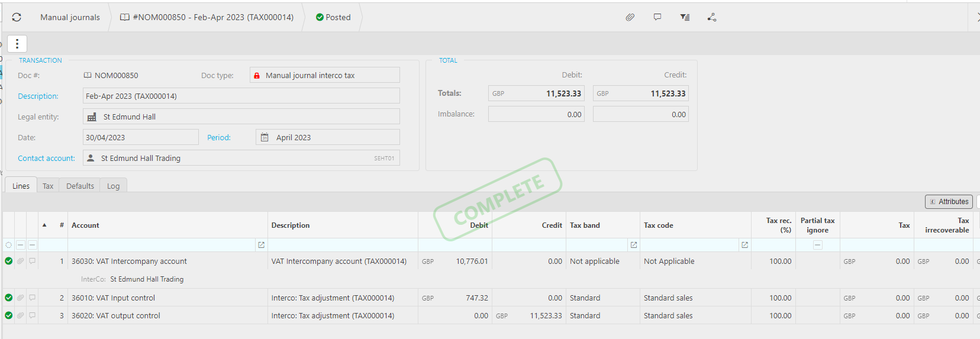Click the filter list icon in header
The height and width of the screenshot is (339, 980).
point(685,17)
